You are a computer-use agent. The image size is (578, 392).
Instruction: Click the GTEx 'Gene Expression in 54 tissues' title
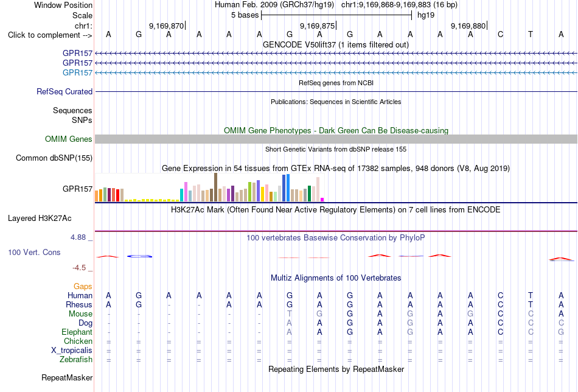(336, 169)
